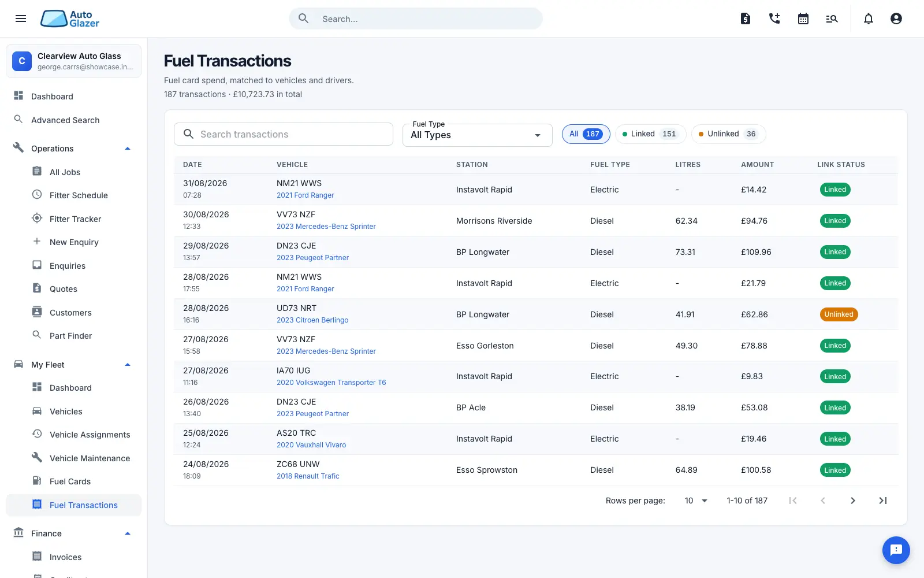The height and width of the screenshot is (578, 924).
Task: Open 2023 Mercedes-Benz Sprinter link dated 30/08/2026
Action: pos(326,227)
